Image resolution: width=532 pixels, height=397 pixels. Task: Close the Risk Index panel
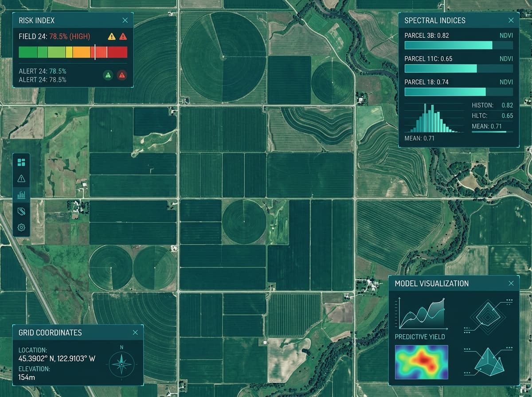coord(125,20)
